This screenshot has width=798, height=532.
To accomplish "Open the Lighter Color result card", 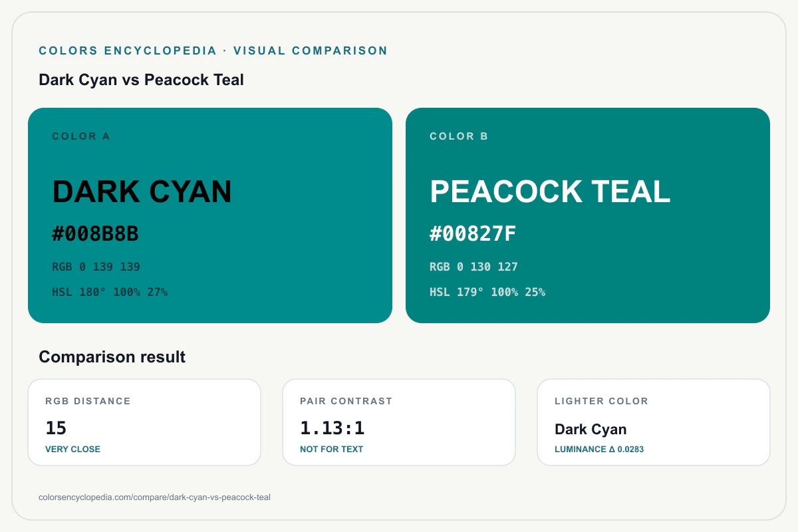I will click(x=654, y=422).
